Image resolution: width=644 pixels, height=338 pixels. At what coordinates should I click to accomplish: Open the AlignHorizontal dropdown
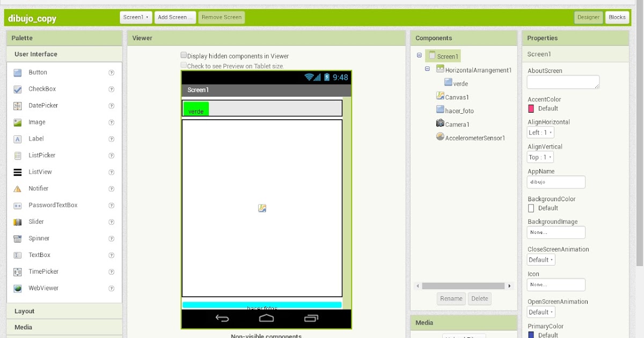pyautogui.click(x=540, y=132)
